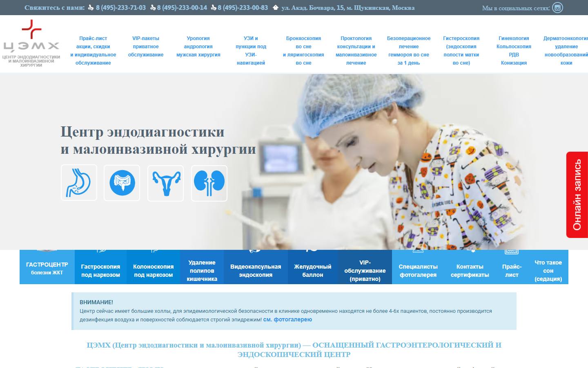Open ГАСТРОЦЕНТР болезни ЖКТ tile
The image size is (588, 368).
point(47,267)
